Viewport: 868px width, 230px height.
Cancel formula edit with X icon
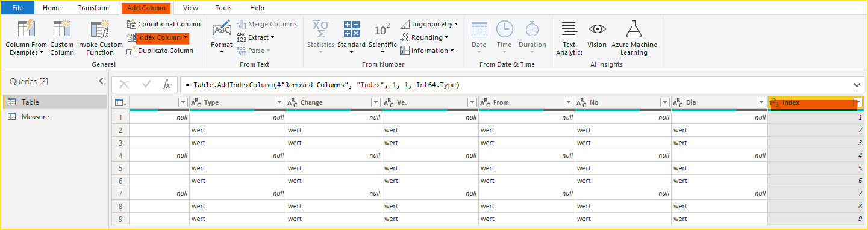tap(124, 85)
